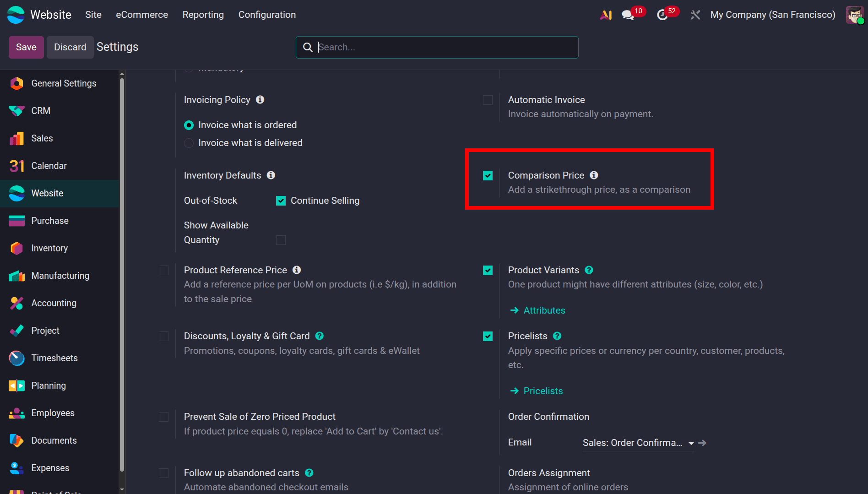Screen dimensions: 868x494
Task: Click the Product Reference Price info icon
Action: pyautogui.click(x=297, y=270)
